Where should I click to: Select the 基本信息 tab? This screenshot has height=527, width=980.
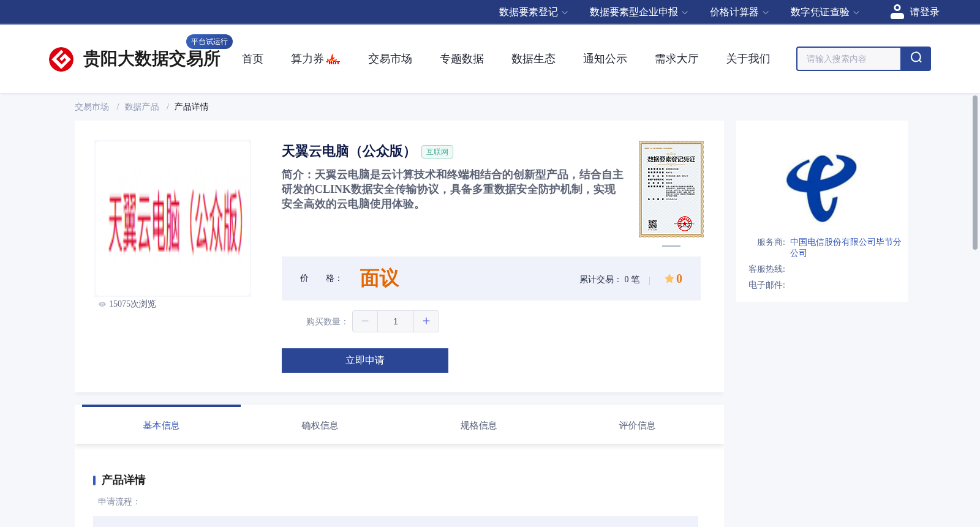coord(161,425)
